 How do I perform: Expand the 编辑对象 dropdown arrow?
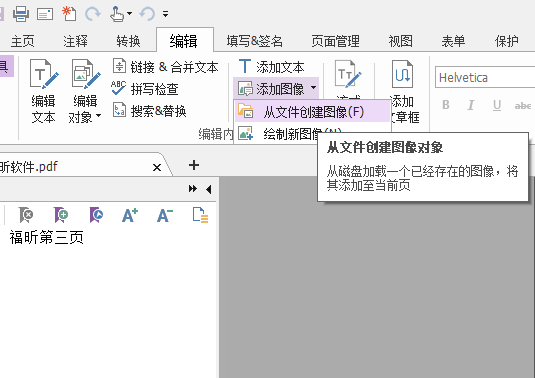point(99,116)
